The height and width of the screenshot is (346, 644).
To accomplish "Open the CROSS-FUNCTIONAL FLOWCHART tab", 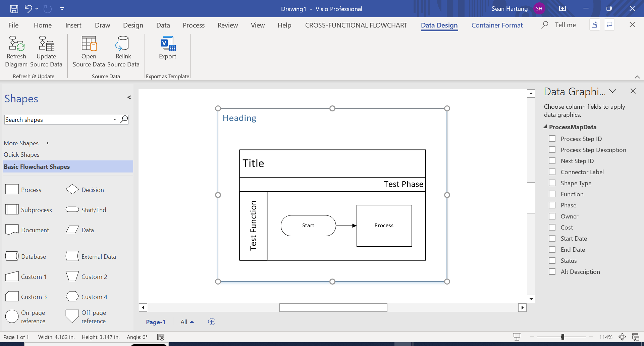I will coord(356,25).
